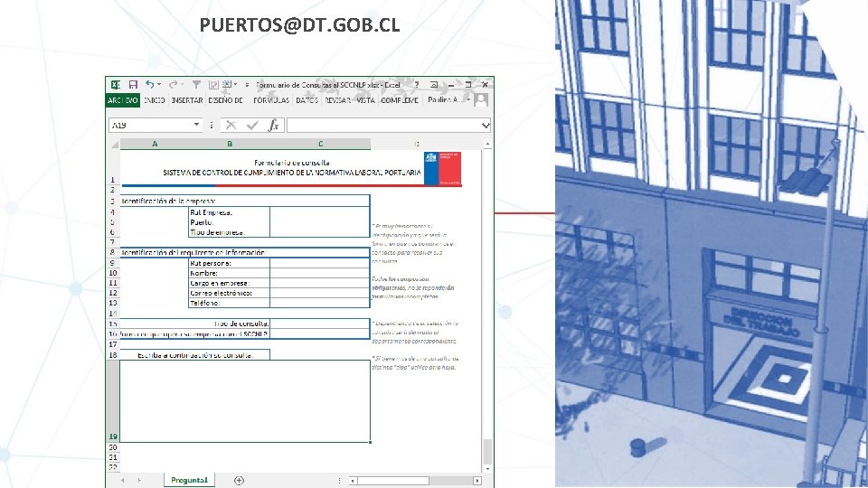868x488 pixels.
Task: Click the user profile picture icon
Action: pos(480,100)
